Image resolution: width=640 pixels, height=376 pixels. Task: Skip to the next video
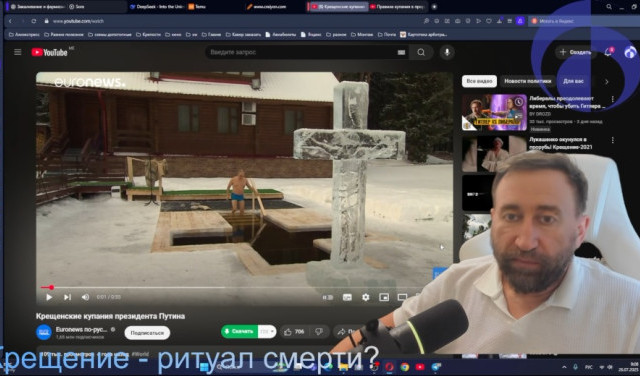(67, 297)
